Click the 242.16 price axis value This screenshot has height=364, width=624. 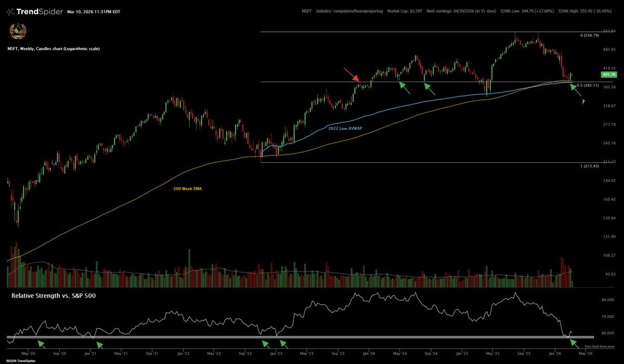(x=609, y=143)
